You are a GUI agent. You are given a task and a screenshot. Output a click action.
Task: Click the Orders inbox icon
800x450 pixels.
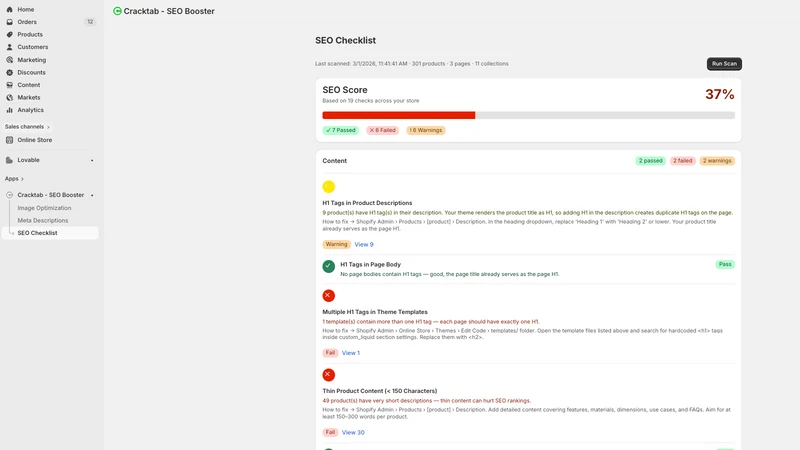(9, 22)
